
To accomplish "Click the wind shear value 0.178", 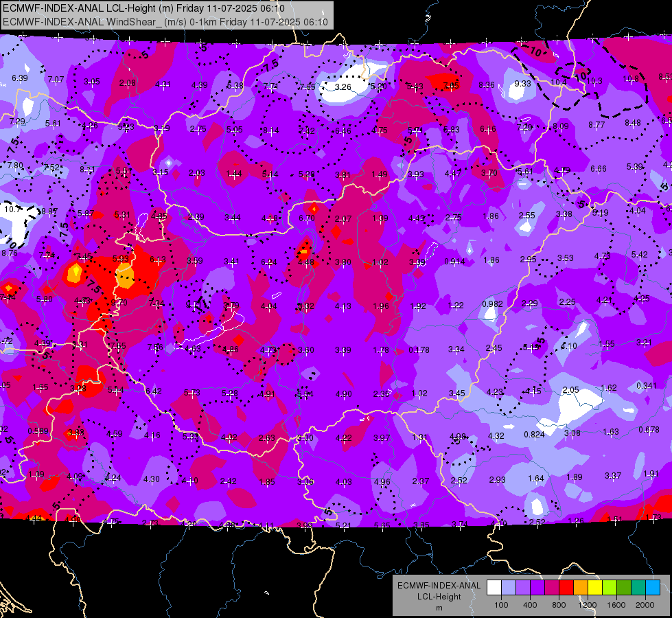I will 419,350.
